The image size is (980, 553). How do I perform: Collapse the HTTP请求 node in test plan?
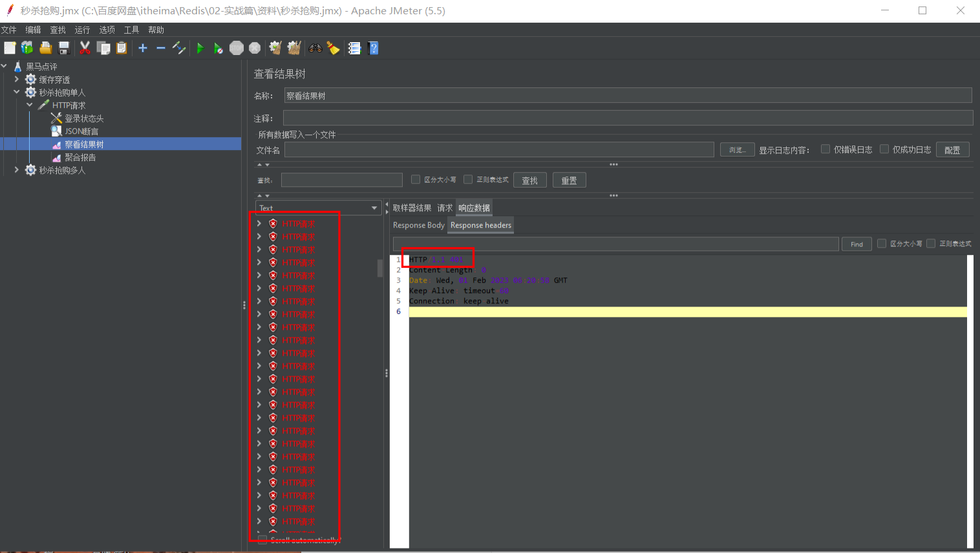30,105
